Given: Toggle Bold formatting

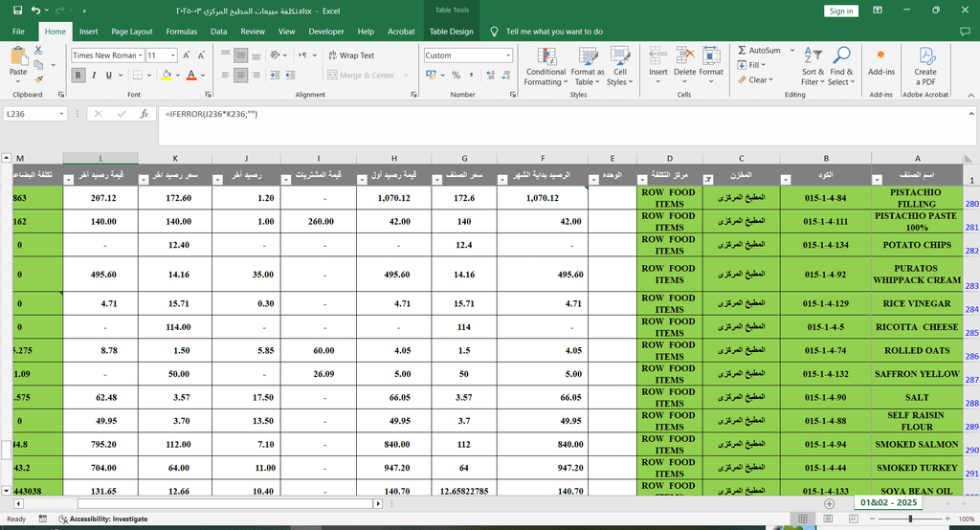Looking at the screenshot, I should pyautogui.click(x=78, y=75).
